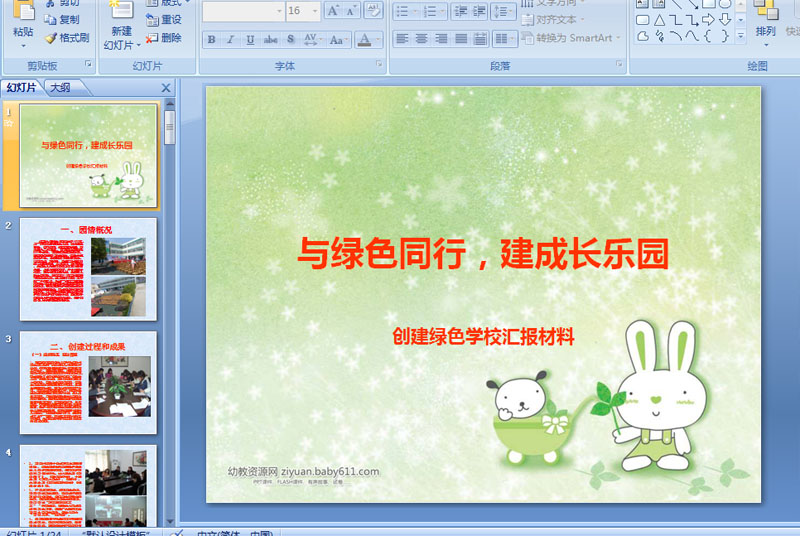Image resolution: width=800 pixels, height=536 pixels.
Task: Apply strikethrough abc formatting
Action: 270,39
